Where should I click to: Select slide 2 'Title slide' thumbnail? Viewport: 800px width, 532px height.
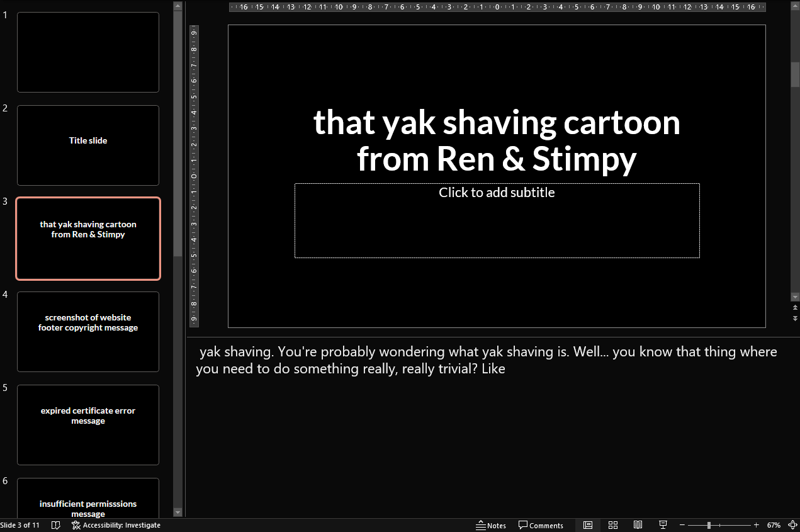[88, 145]
